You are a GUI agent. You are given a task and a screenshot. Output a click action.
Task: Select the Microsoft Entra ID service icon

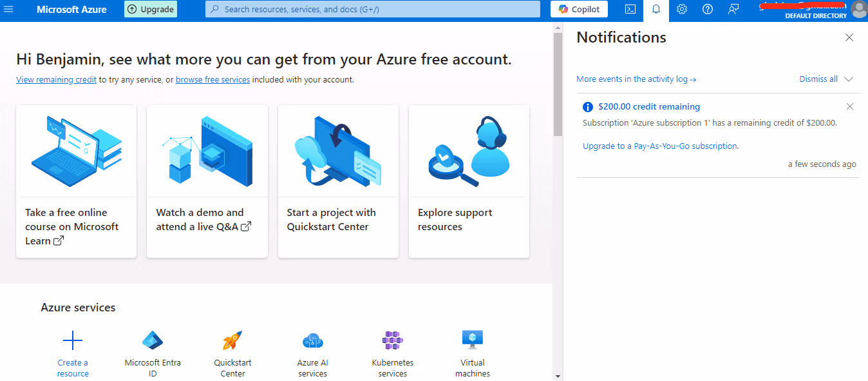point(153,340)
